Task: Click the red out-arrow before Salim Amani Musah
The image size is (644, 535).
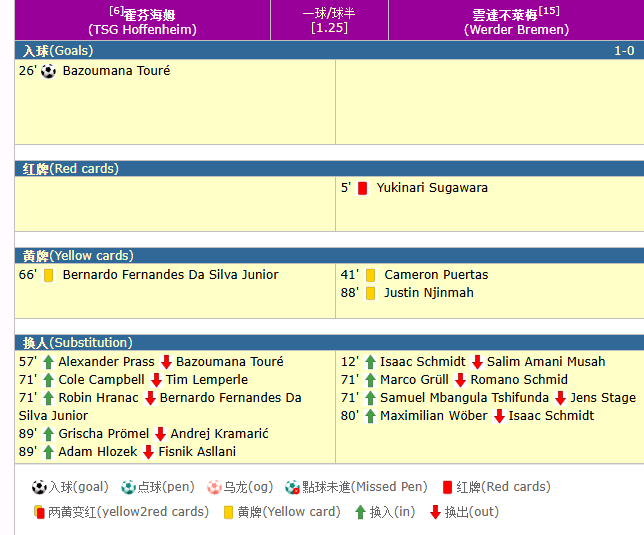Action: click(477, 362)
